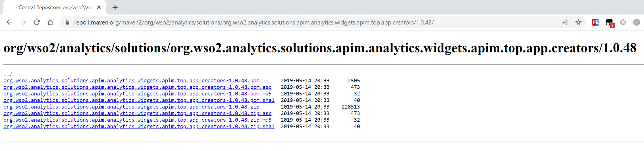Screen dimensions: 644x151
Task: Click the browser forward arrow
Action: [23, 22]
